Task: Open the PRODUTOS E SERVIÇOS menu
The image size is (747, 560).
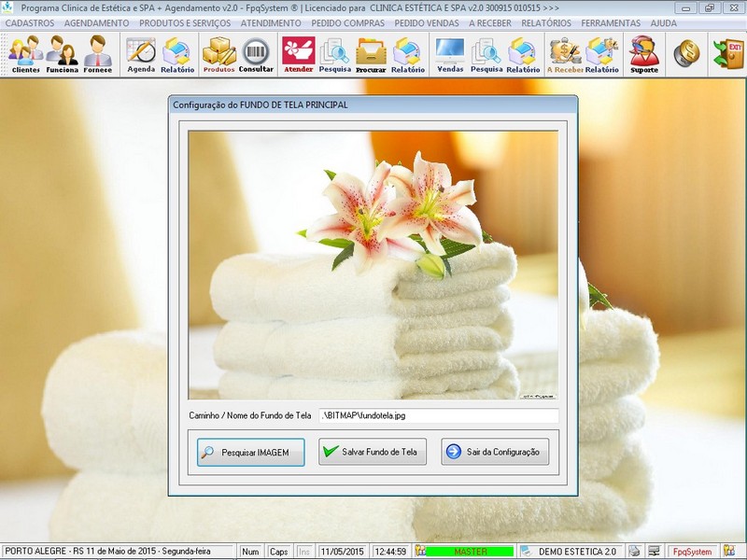Action: pos(185,22)
